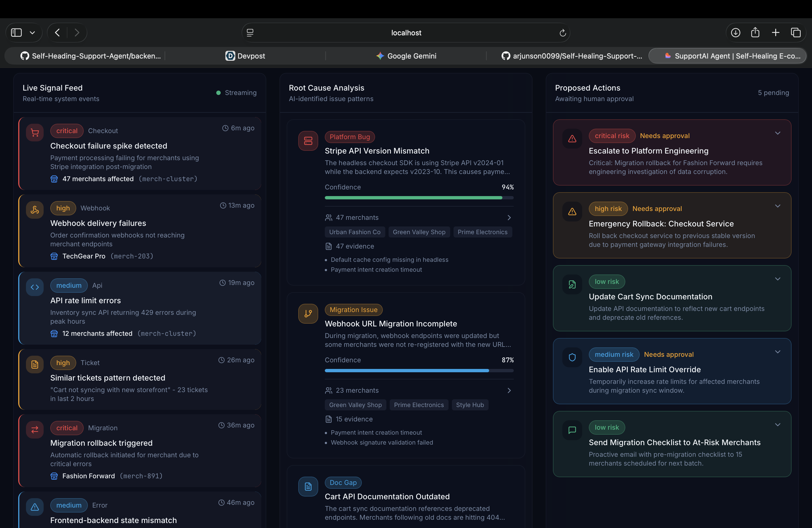Click the 94% confidence progress bar
Viewport: 812px width, 528px height.
point(419,198)
